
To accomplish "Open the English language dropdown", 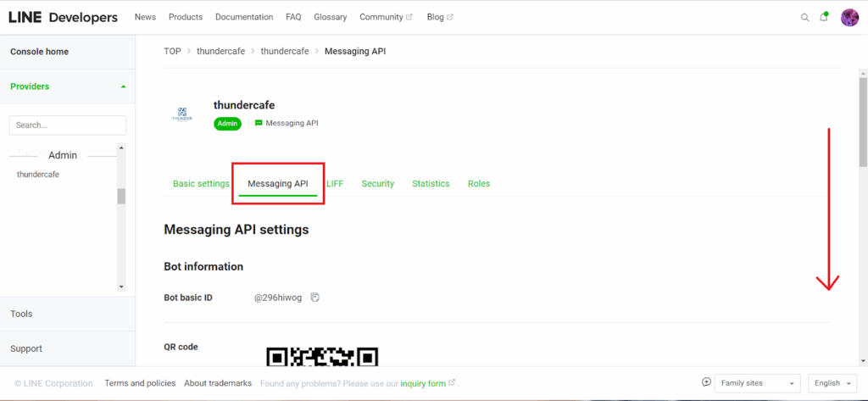I will [833, 383].
